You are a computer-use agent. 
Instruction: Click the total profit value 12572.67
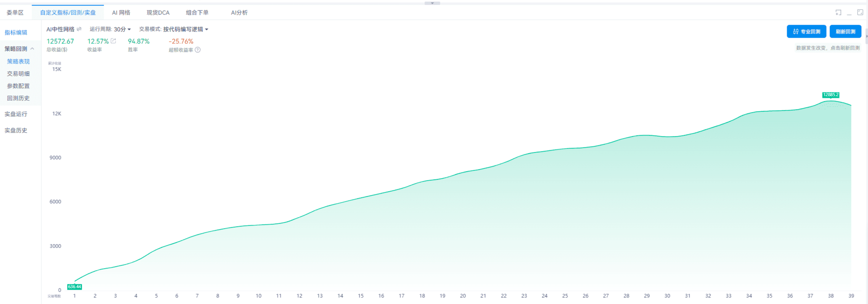pyautogui.click(x=60, y=41)
